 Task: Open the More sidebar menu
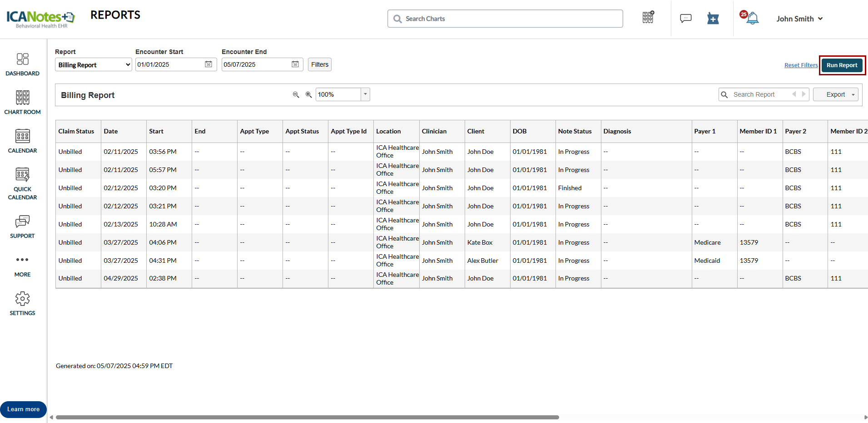[23, 265]
